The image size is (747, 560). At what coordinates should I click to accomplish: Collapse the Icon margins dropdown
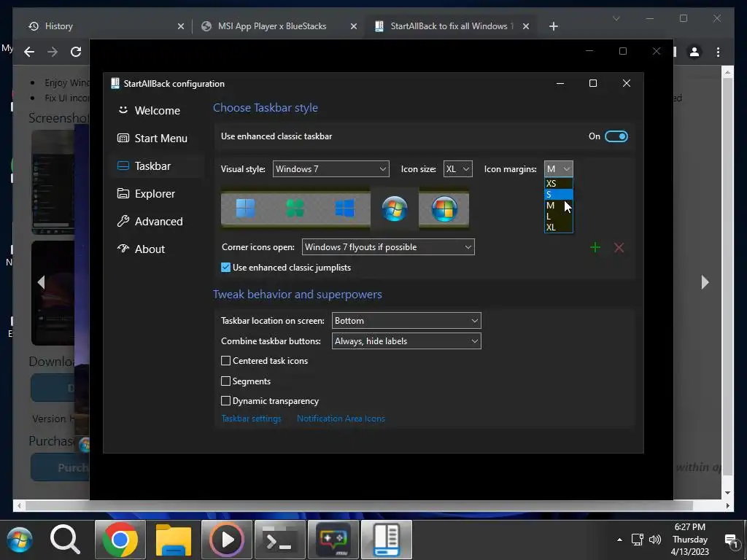tap(558, 169)
